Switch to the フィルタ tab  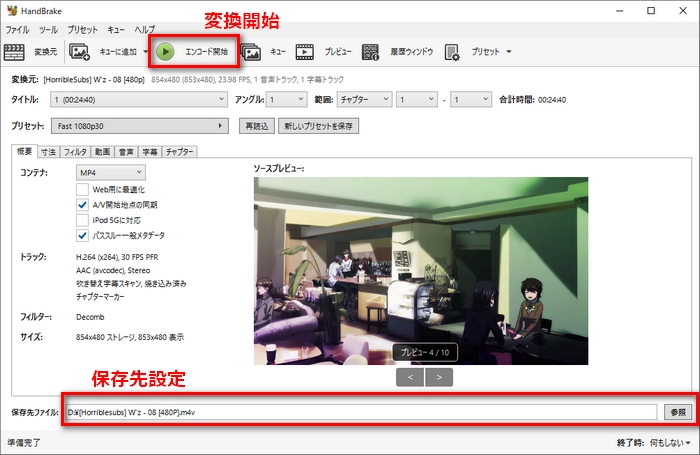(x=75, y=152)
